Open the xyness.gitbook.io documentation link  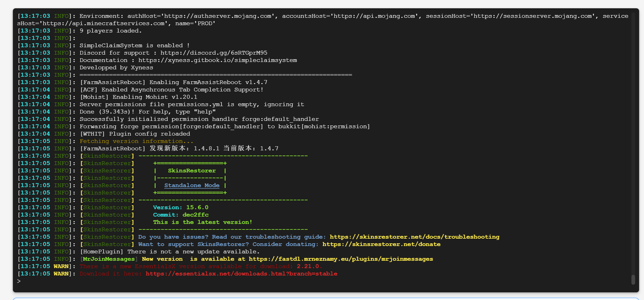[217, 60]
